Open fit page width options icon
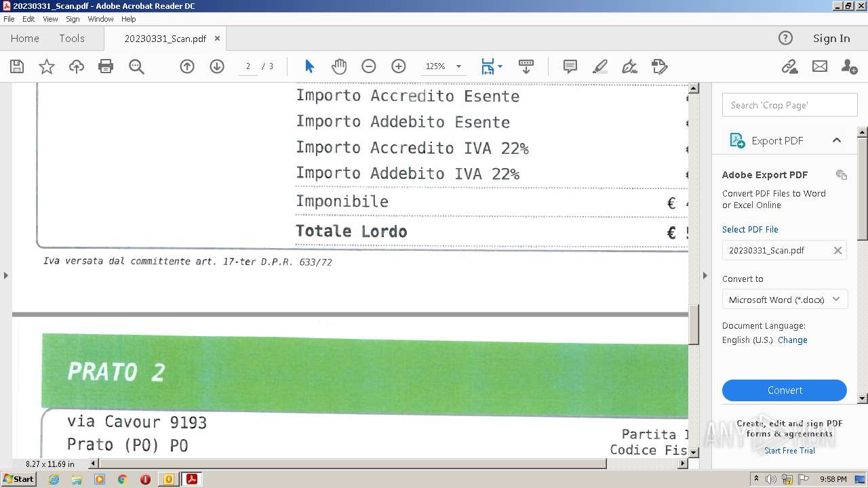This screenshot has width=868, height=488. click(x=491, y=66)
